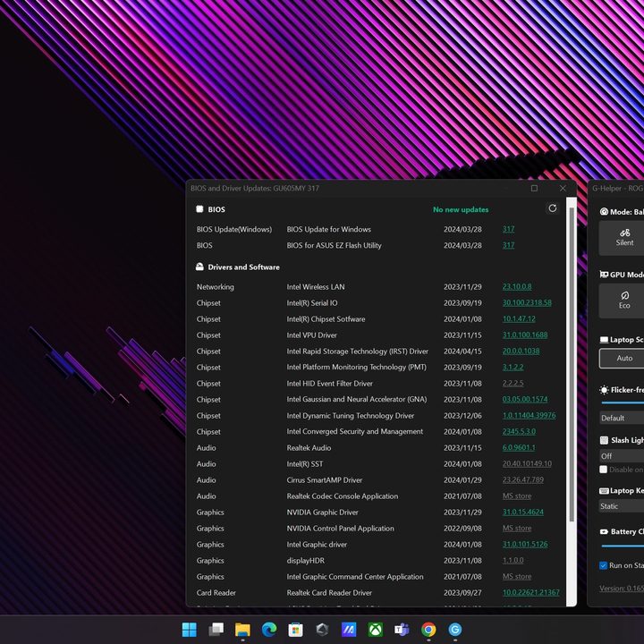Open MS store link for Realtek Codec Console
The width and height of the screenshot is (644, 644).
coord(517,496)
